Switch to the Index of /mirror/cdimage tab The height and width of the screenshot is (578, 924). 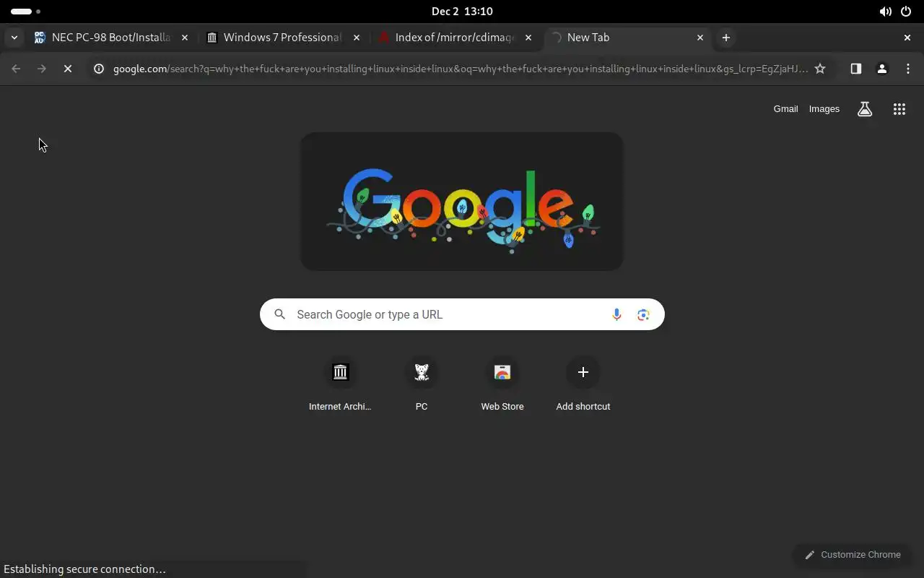(x=454, y=38)
